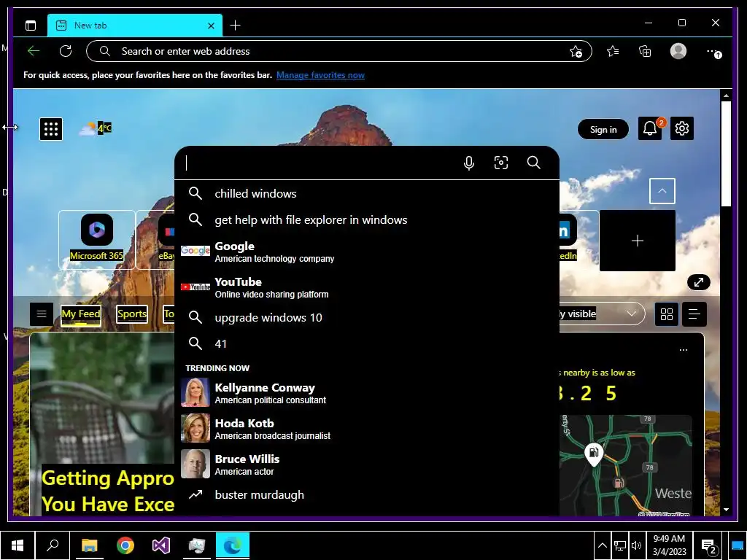Switch feed to grid layout
The image size is (747, 560).
tap(667, 314)
